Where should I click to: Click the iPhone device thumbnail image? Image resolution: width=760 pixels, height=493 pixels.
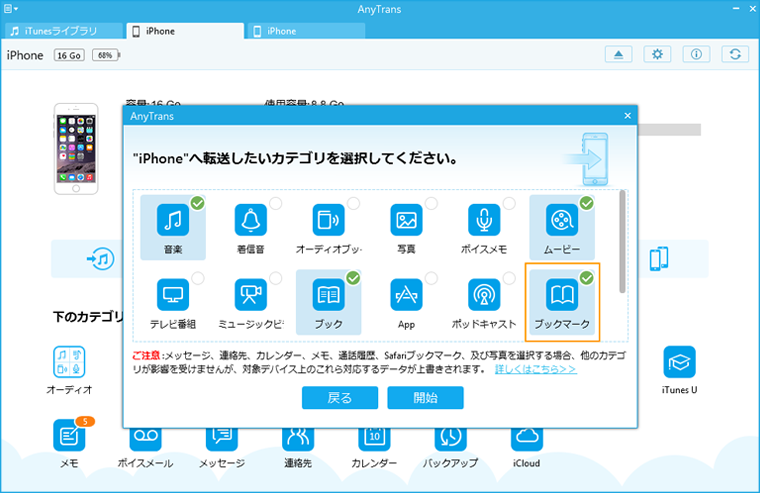pos(76,149)
